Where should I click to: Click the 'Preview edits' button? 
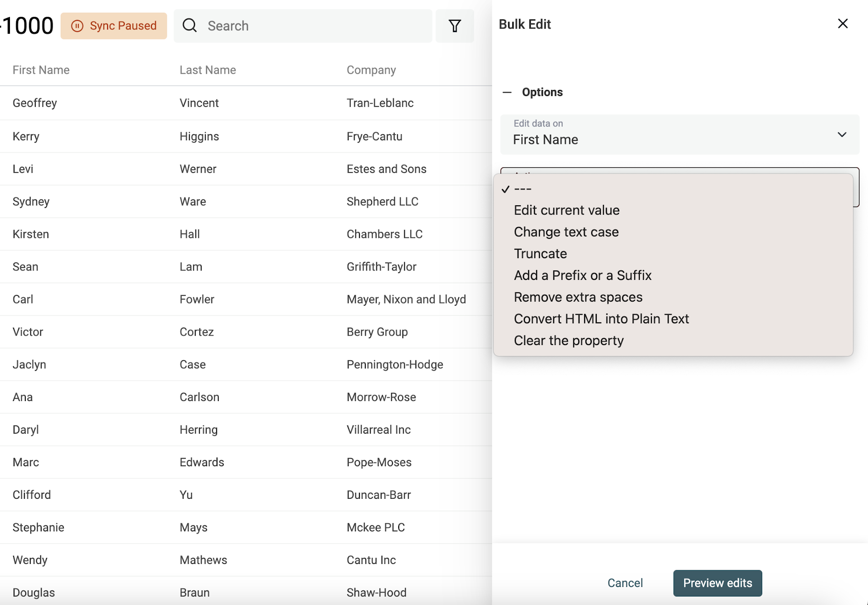(x=717, y=582)
